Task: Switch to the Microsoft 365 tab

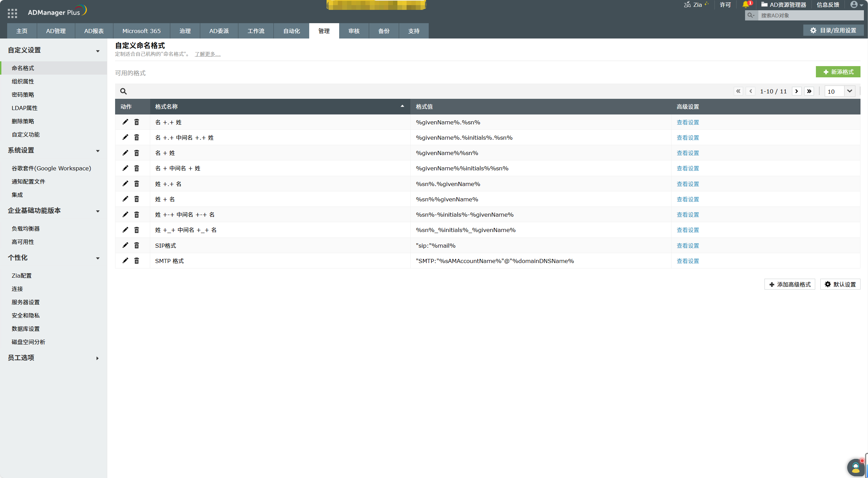Action: click(x=141, y=31)
